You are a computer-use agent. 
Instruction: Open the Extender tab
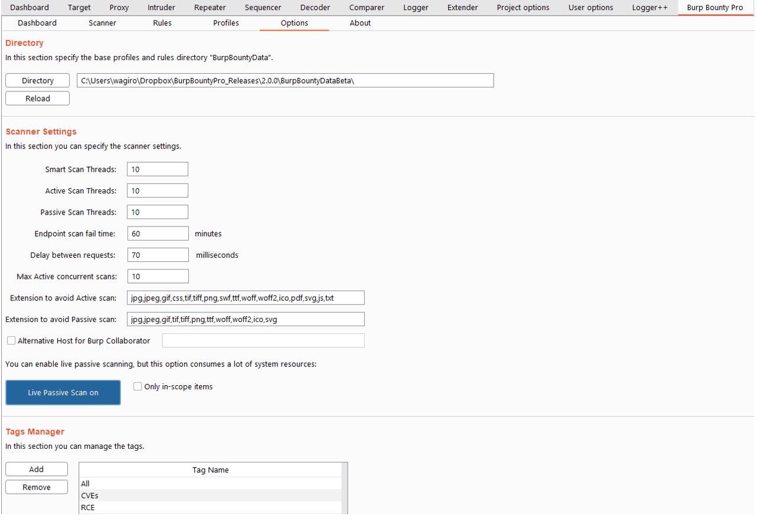[462, 7]
